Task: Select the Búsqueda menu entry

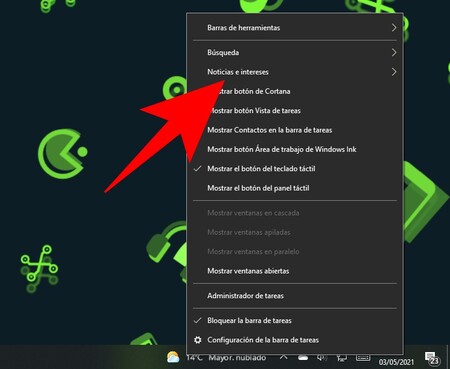Action: [x=295, y=52]
